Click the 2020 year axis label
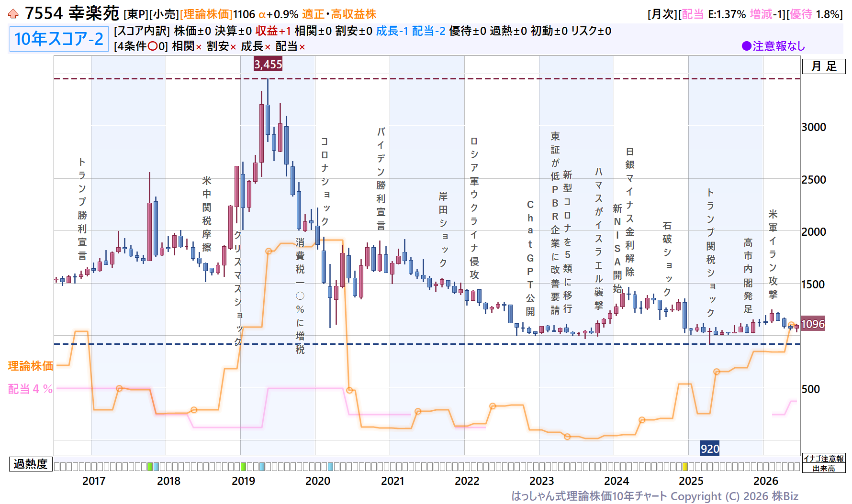Image resolution: width=852 pixels, height=504 pixels. point(318,481)
